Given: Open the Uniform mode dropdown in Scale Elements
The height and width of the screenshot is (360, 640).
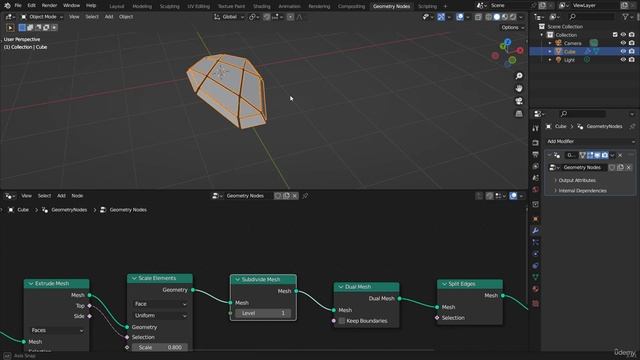Looking at the screenshot, I should tap(160, 316).
